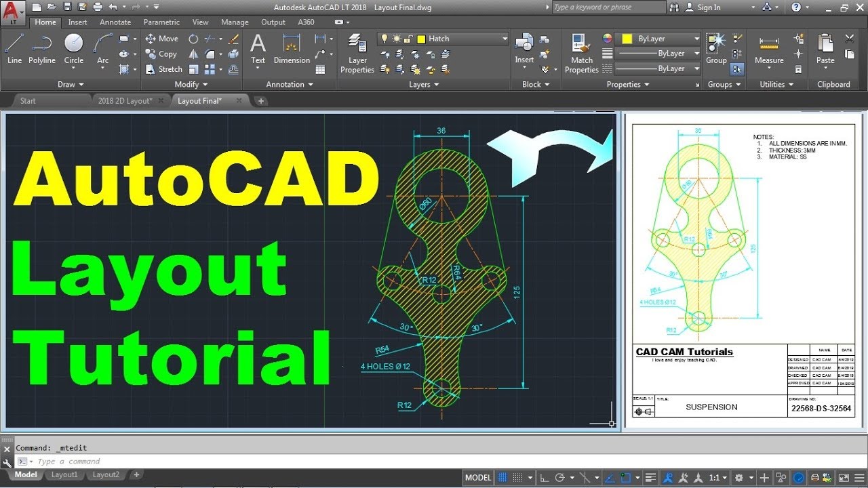Click the Help question mark icon
Image resolution: width=868 pixels, height=488 pixels.
(x=796, y=7)
